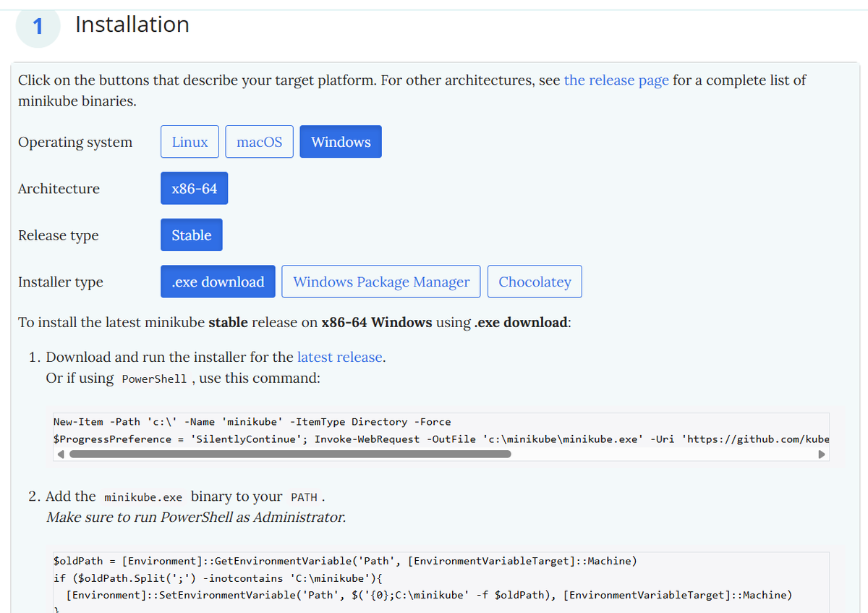The image size is (868, 613).
Task: Open the latest release link
Action: click(x=339, y=357)
